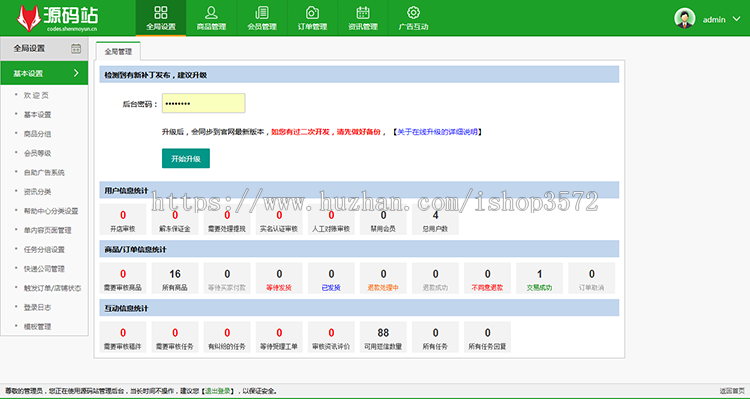Open 登录日志 in the sidebar
Viewport: 750px width, 399px height.
pos(37,307)
